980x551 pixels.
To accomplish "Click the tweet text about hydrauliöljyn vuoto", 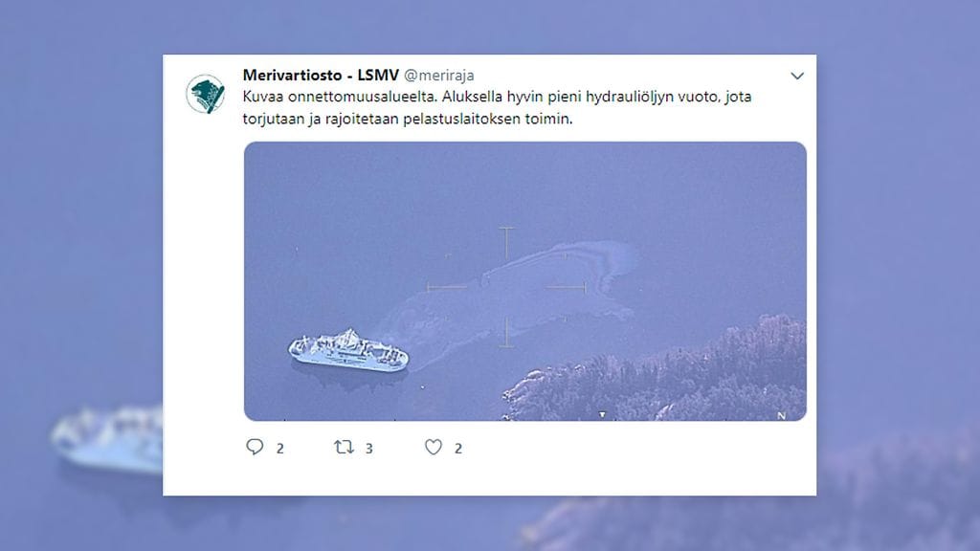I will point(497,107).
